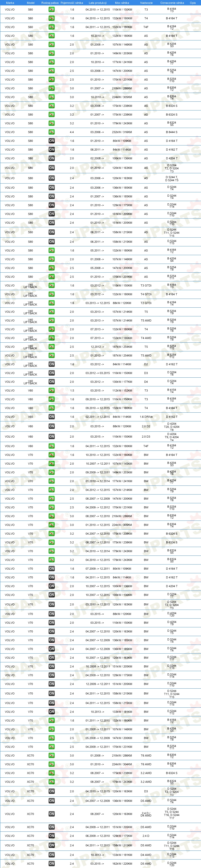The image size is (201, 868).
Task: Click the 2.4 D / D4 AWD cell
Action: click(x=146, y=814)
